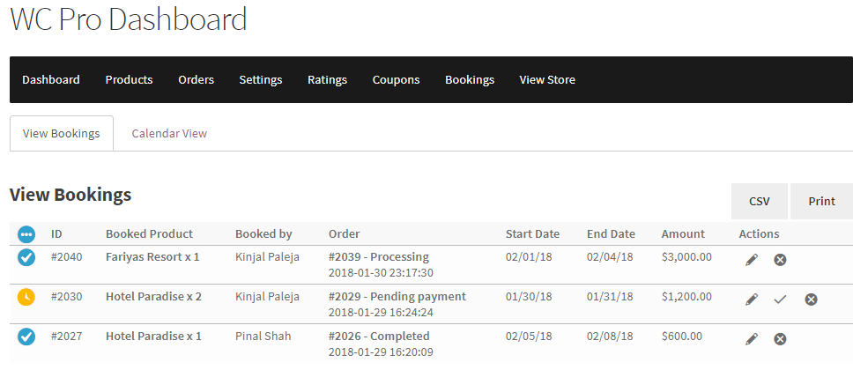Go to Coupons in navigation bar

click(396, 80)
